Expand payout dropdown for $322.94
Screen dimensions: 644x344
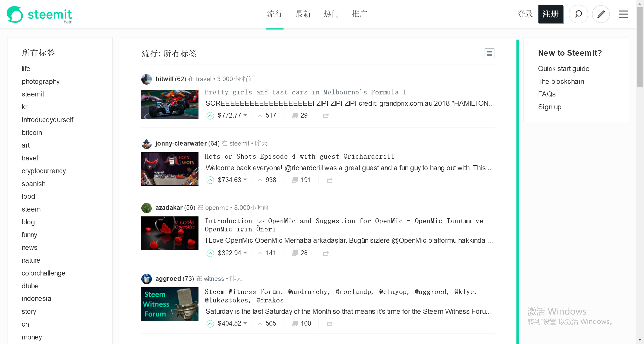point(245,253)
